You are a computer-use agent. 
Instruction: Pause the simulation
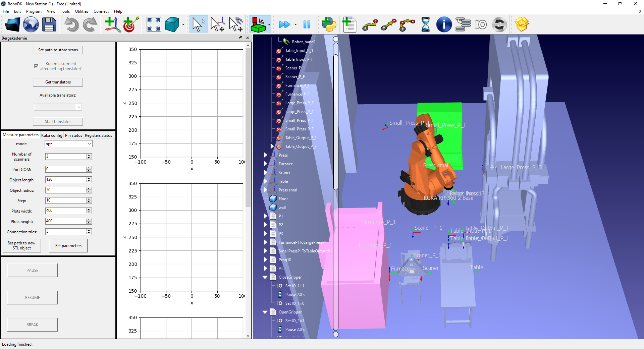(307, 24)
